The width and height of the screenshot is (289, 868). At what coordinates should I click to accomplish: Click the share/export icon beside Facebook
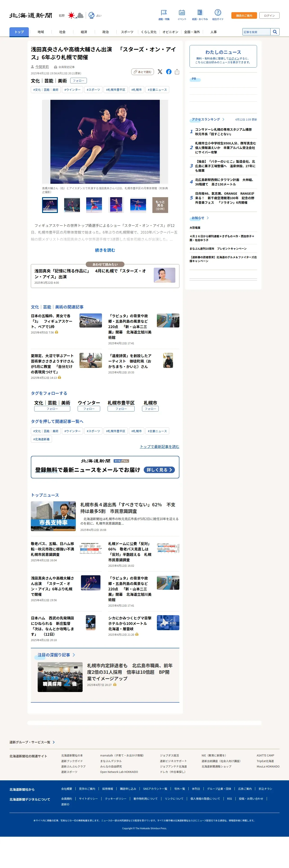(x=177, y=72)
